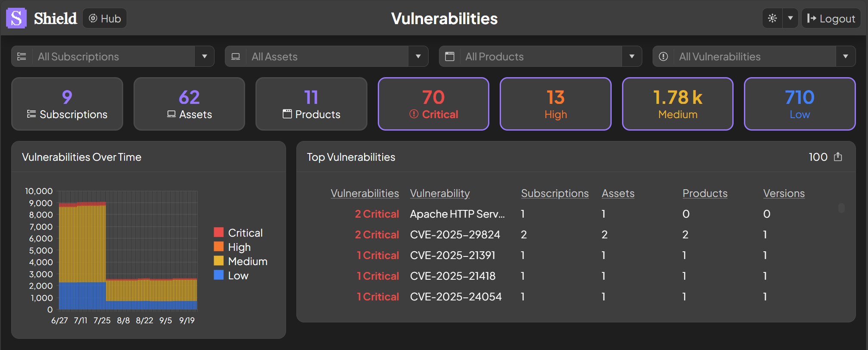This screenshot has width=868, height=350.
Task: Click the Shield logo icon
Action: click(16, 19)
